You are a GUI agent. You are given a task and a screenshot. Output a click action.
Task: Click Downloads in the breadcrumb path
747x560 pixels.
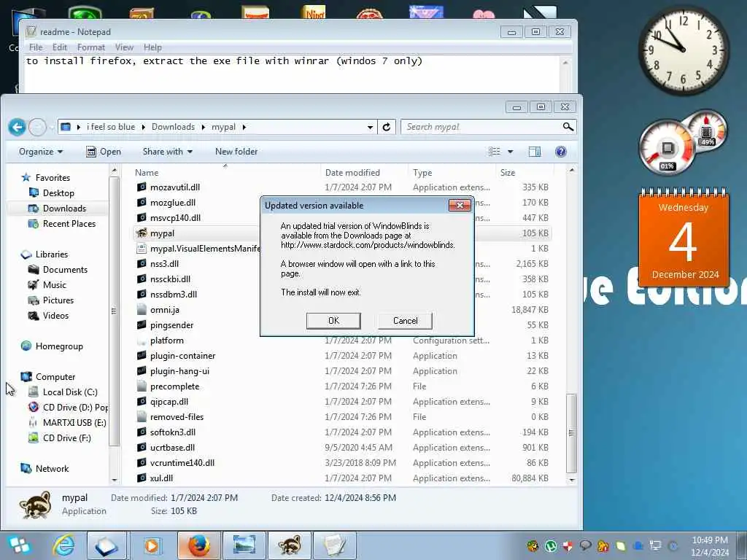(x=173, y=127)
